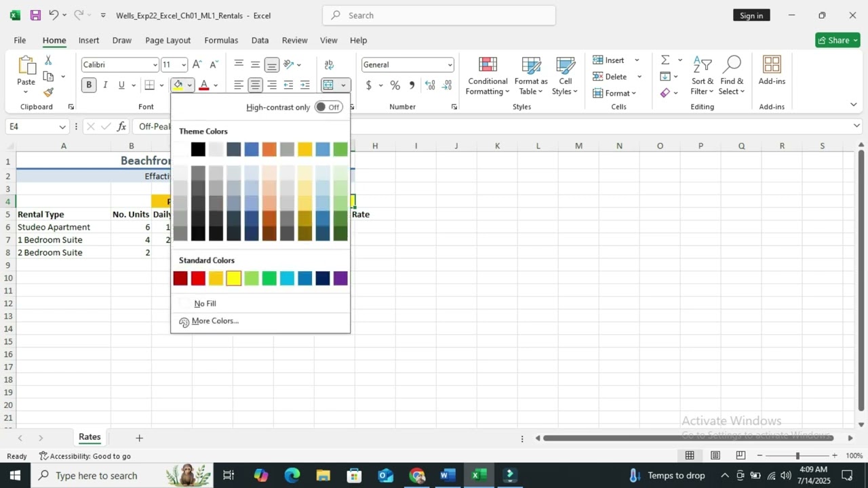The width and height of the screenshot is (868, 488).
Task: Select the Rates sheet tab
Action: (90, 437)
